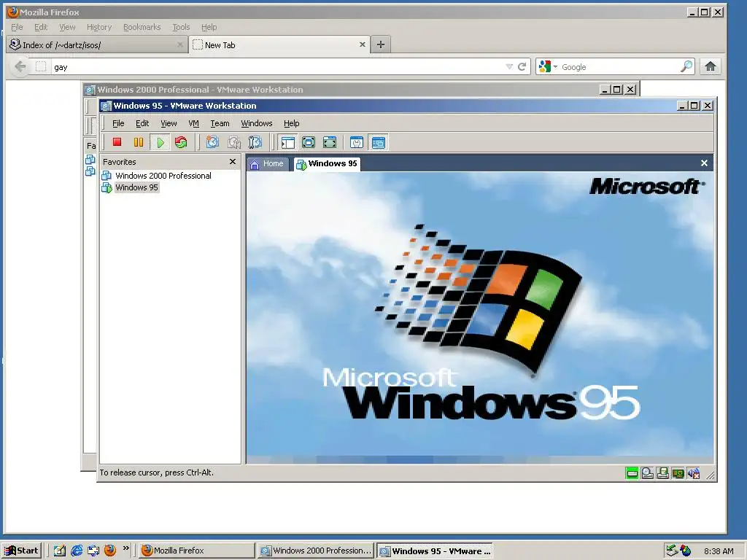The width and height of the screenshot is (747, 560).
Task: Click the Google search field
Action: pos(619,67)
